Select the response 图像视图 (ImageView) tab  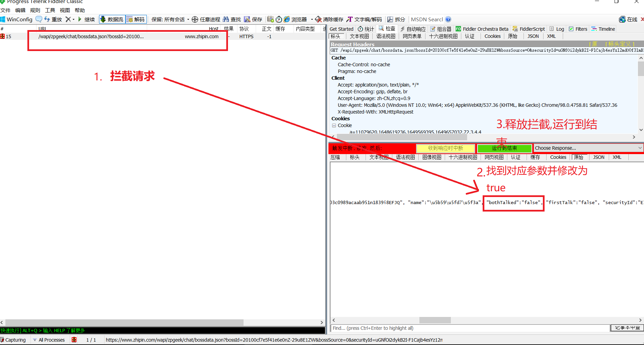click(432, 157)
